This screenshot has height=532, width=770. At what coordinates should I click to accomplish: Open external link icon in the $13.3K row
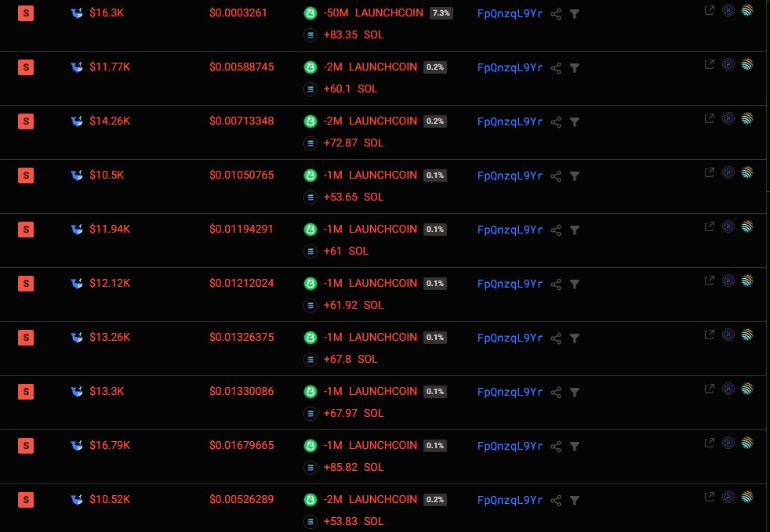pos(710,389)
